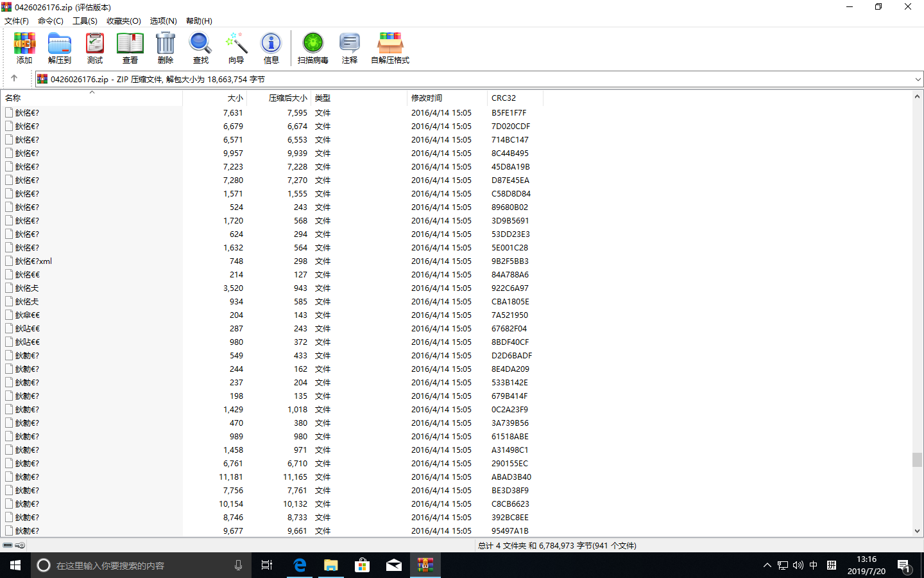Expand the archive path dropdown

917,80
